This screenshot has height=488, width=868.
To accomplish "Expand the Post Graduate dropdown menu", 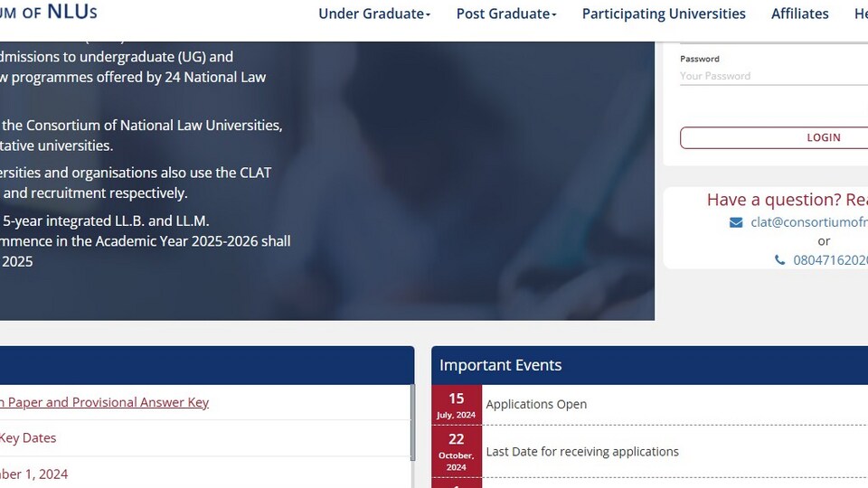I will coord(506,14).
